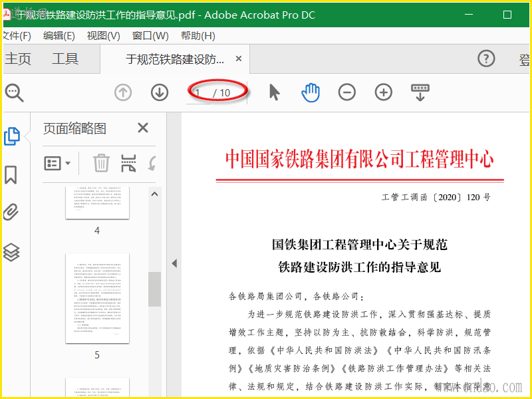This screenshot has width=532, height=399.
Task: Open the 窗口(W) menu
Action: (150, 36)
